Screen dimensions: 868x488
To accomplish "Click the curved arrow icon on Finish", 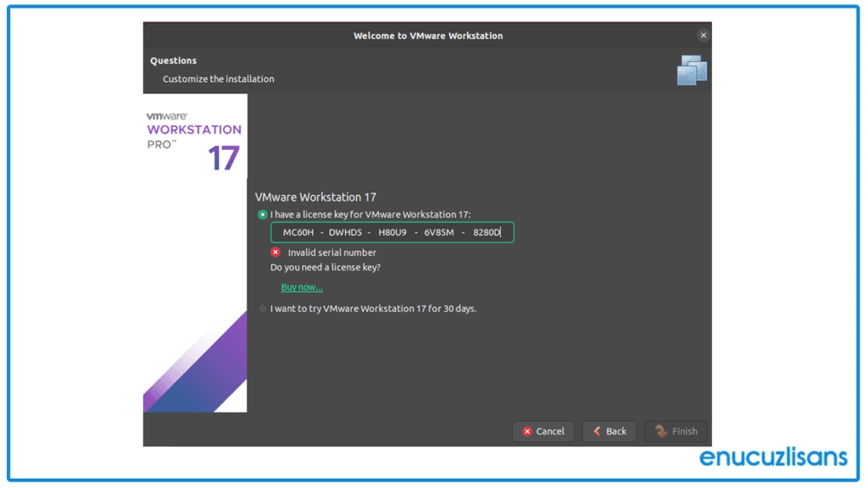I will (662, 430).
